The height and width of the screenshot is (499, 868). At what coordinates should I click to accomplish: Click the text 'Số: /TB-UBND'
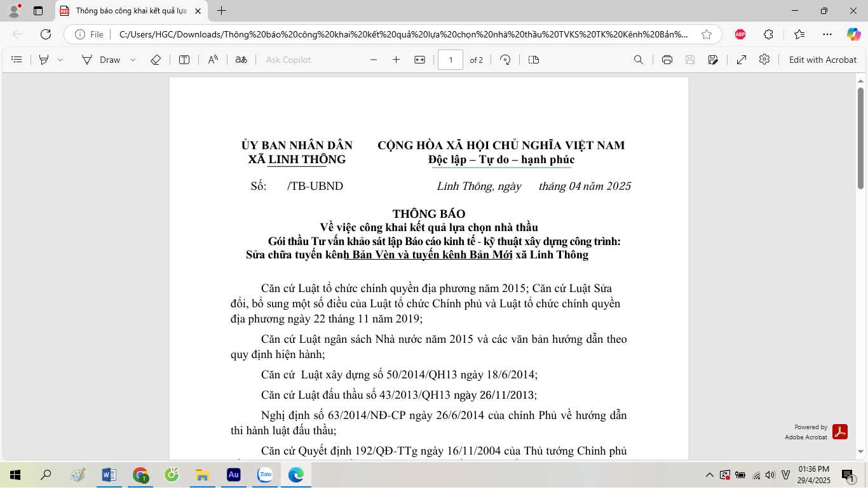click(x=297, y=186)
